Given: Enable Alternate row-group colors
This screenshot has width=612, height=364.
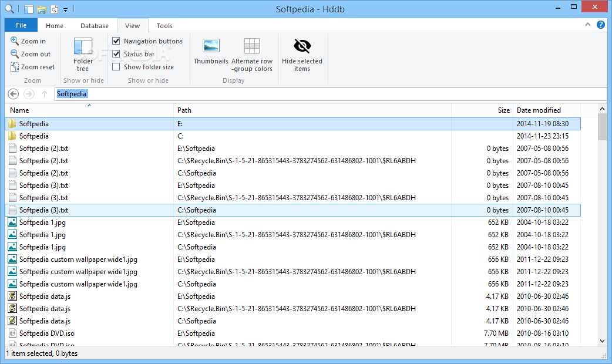Looking at the screenshot, I should point(252,55).
